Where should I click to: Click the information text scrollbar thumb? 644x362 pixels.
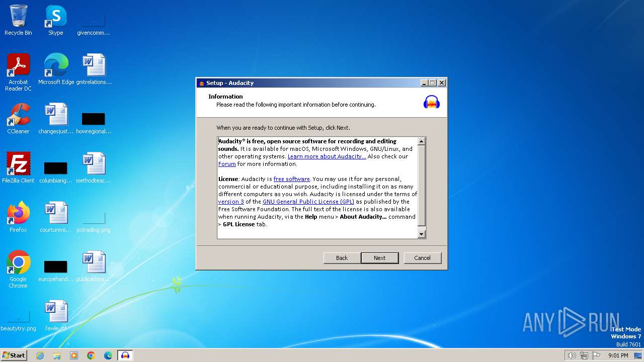(x=422, y=186)
